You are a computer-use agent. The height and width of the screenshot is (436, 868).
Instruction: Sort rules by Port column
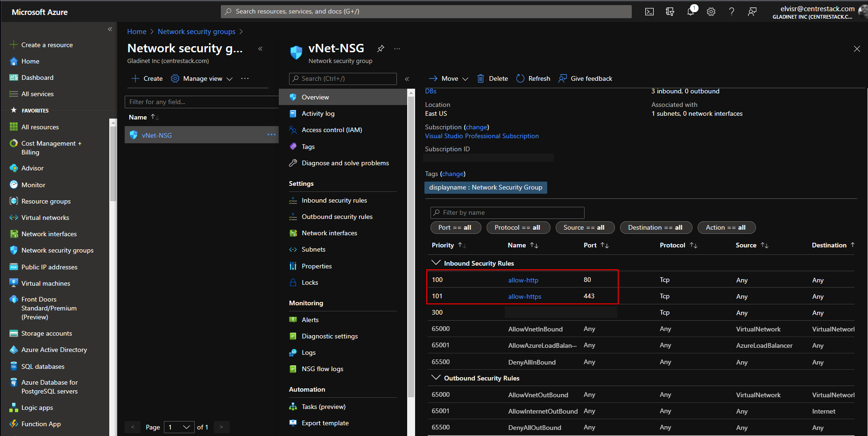[605, 245]
